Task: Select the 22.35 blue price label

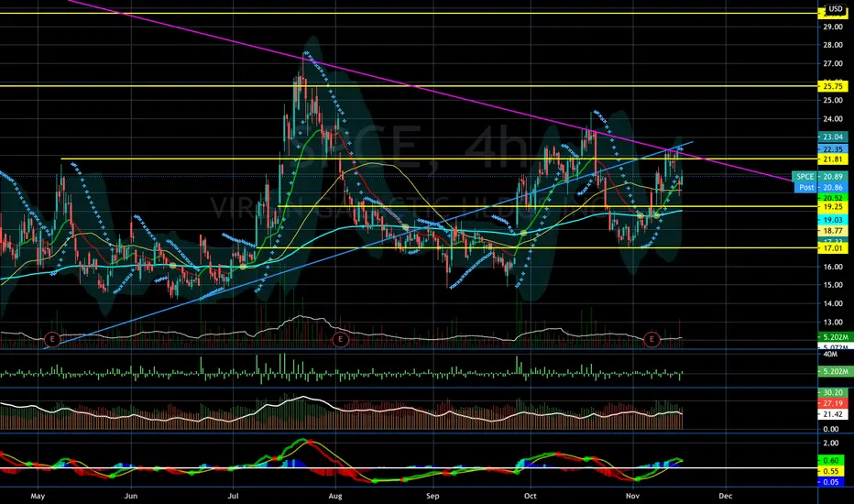Action: click(x=833, y=148)
